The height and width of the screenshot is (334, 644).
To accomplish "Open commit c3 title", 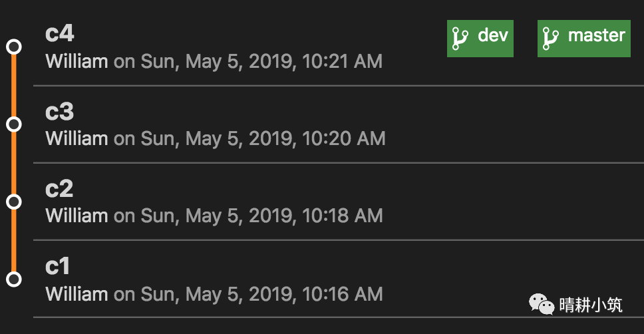I will coord(59,112).
